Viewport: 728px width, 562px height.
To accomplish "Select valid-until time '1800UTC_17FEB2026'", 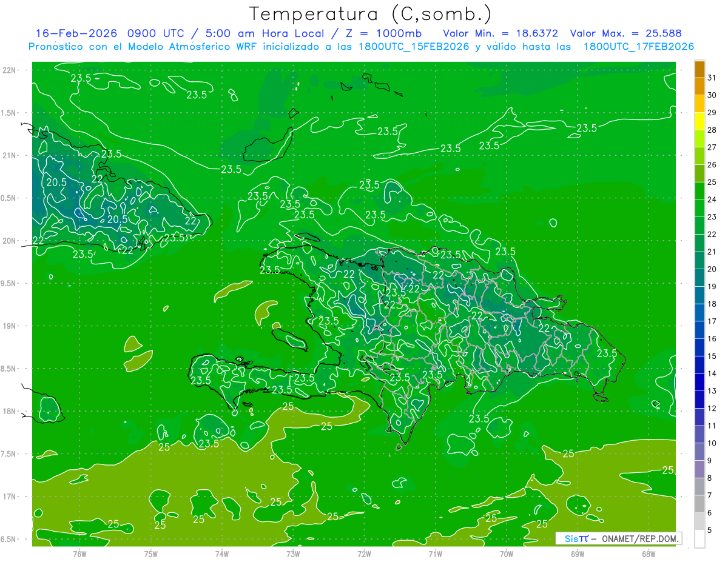I will click(638, 47).
